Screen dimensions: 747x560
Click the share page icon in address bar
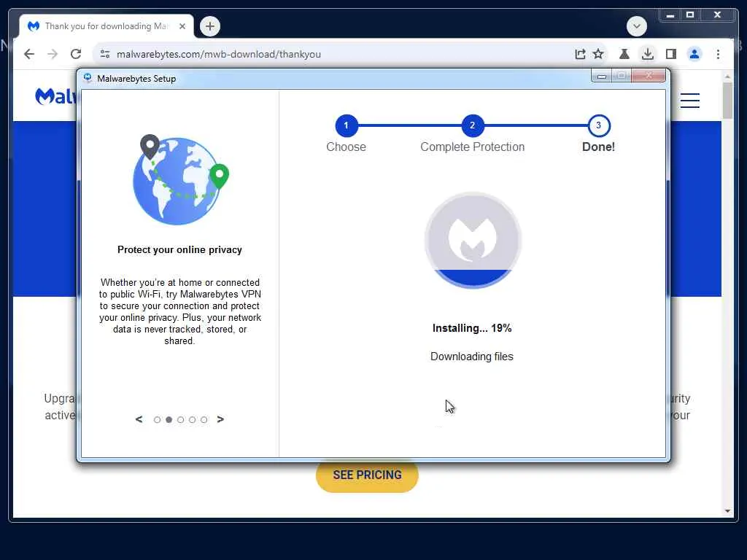(580, 54)
